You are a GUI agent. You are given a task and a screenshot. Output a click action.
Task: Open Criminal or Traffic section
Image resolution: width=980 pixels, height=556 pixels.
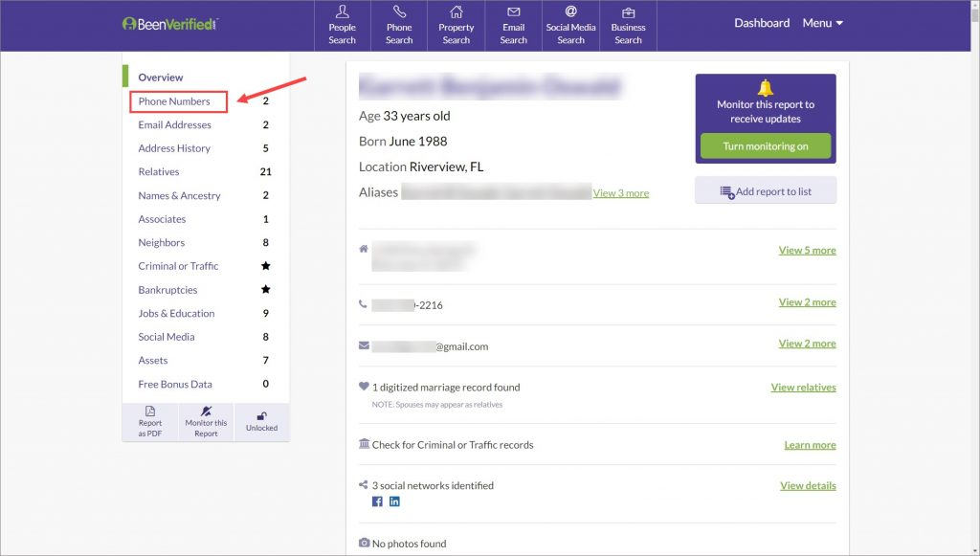coord(178,266)
